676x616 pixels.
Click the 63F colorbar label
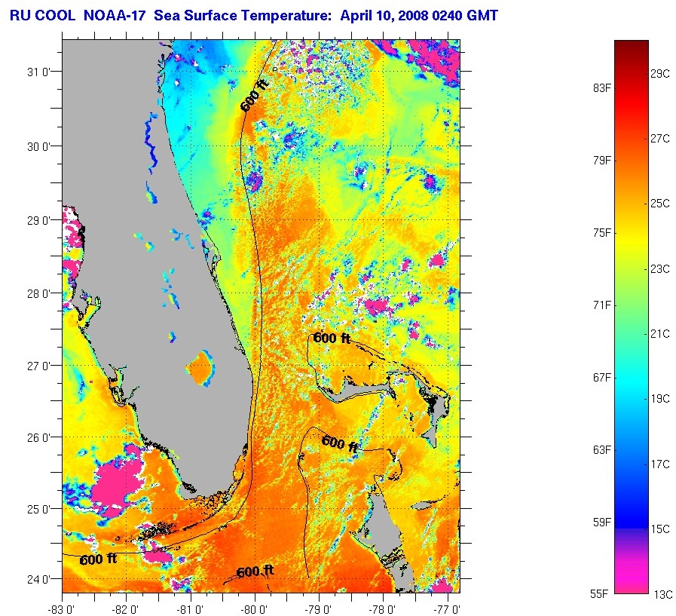602,450
